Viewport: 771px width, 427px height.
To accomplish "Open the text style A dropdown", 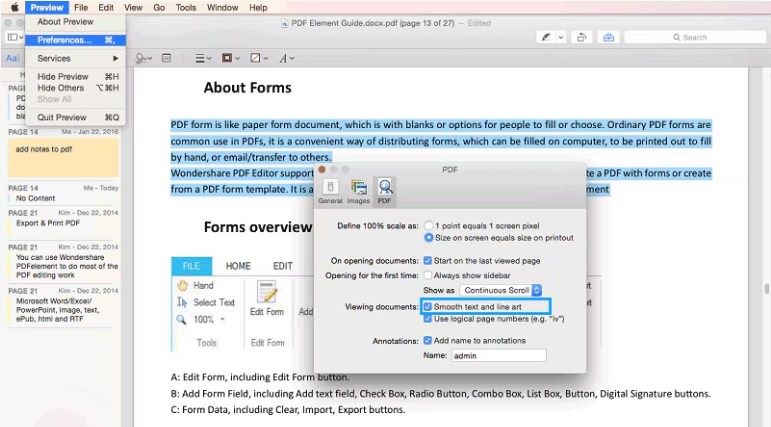I will click(287, 59).
